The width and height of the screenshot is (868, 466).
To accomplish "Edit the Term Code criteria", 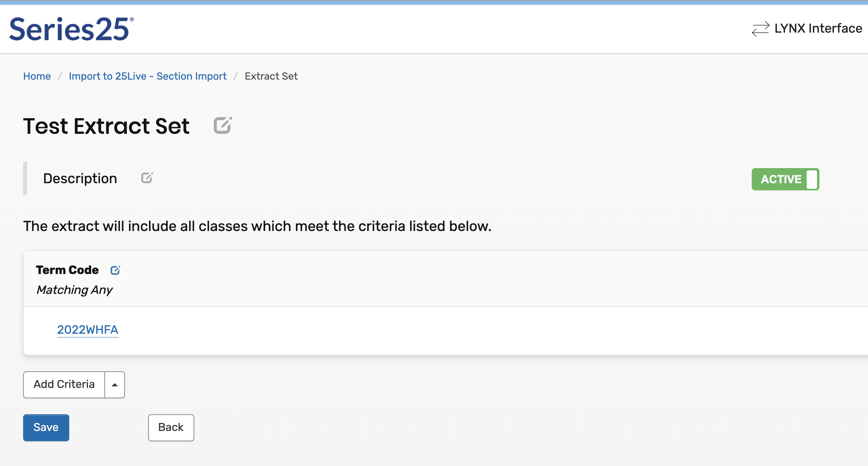I will point(115,270).
